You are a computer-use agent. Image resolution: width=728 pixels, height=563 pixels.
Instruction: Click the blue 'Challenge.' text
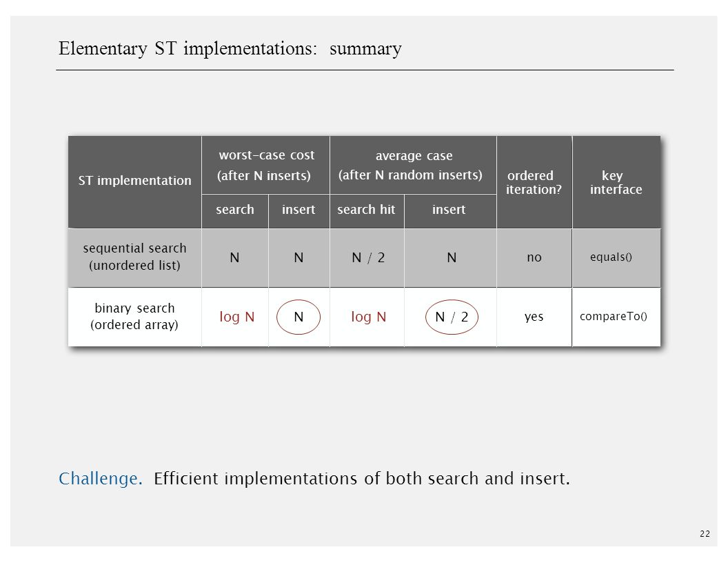coord(101,478)
